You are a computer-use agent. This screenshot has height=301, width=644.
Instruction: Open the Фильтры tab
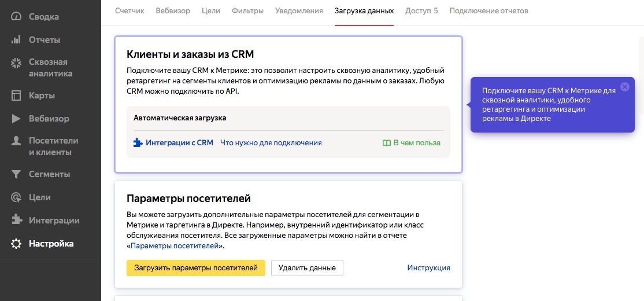click(247, 10)
